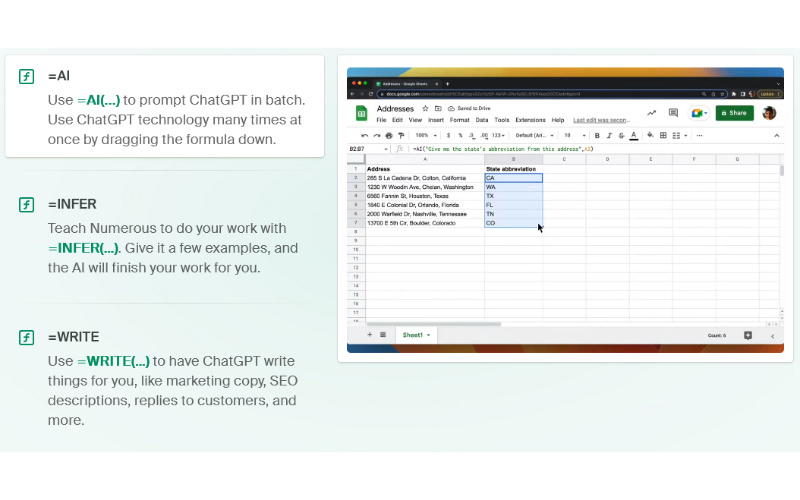The width and height of the screenshot is (800, 500).
Task: Click the Decrease decimal places icon
Action: pyautogui.click(x=471, y=136)
